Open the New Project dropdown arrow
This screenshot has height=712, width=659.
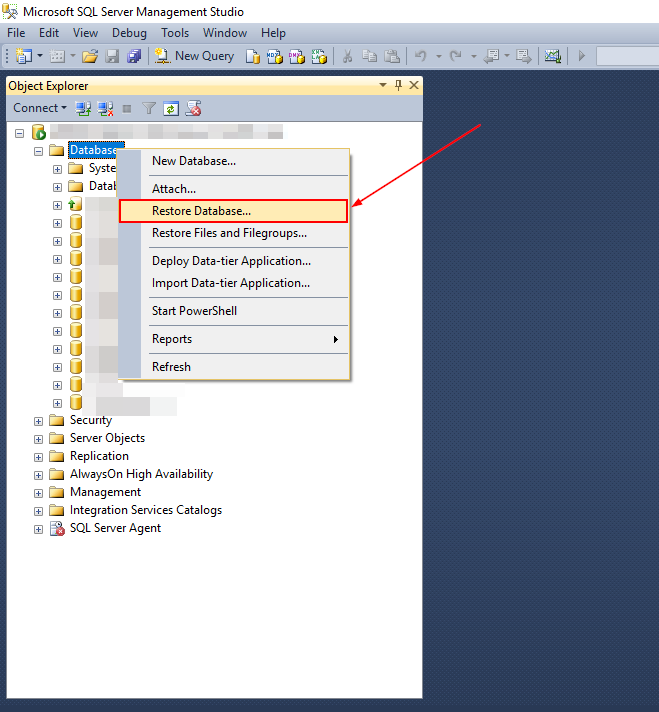tap(40, 56)
